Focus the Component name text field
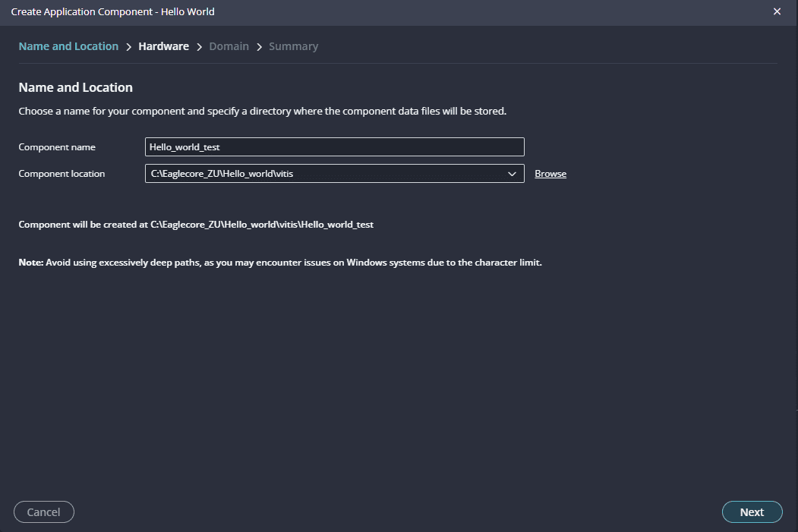The width and height of the screenshot is (798, 532). click(x=334, y=146)
